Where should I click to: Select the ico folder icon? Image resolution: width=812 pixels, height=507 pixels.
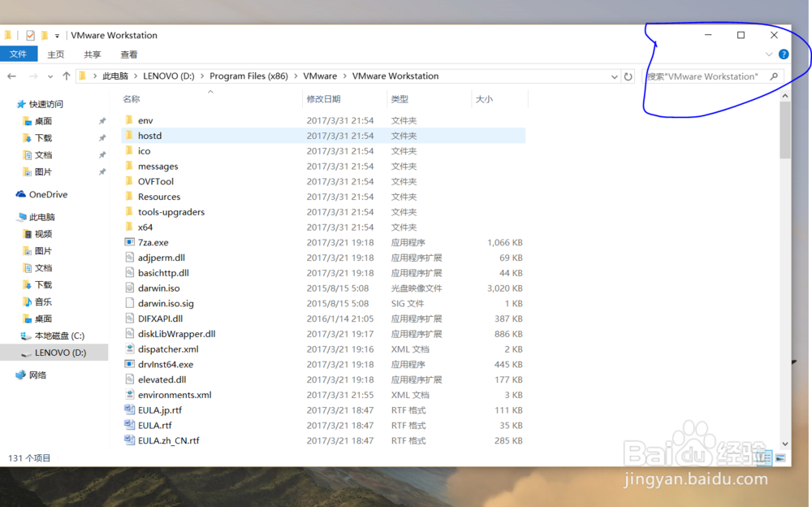click(129, 151)
